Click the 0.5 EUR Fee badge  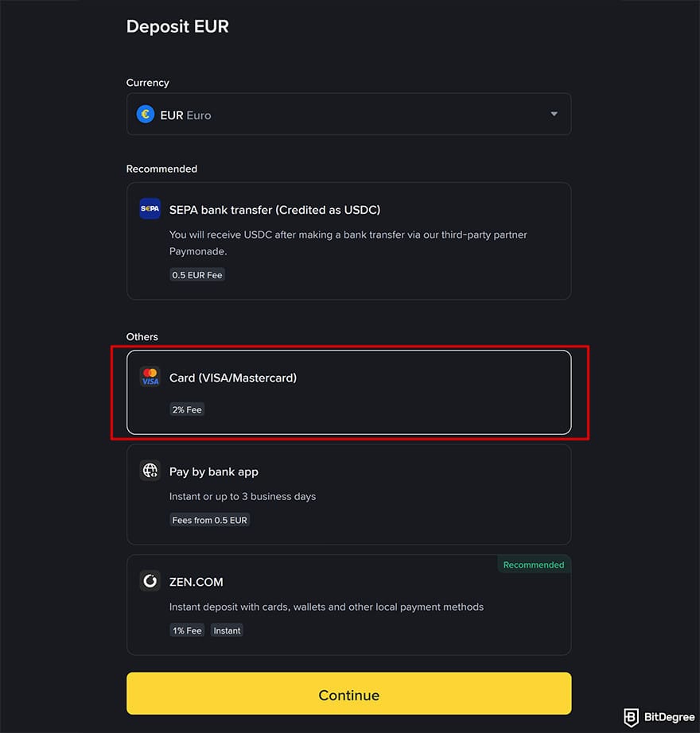tap(196, 274)
